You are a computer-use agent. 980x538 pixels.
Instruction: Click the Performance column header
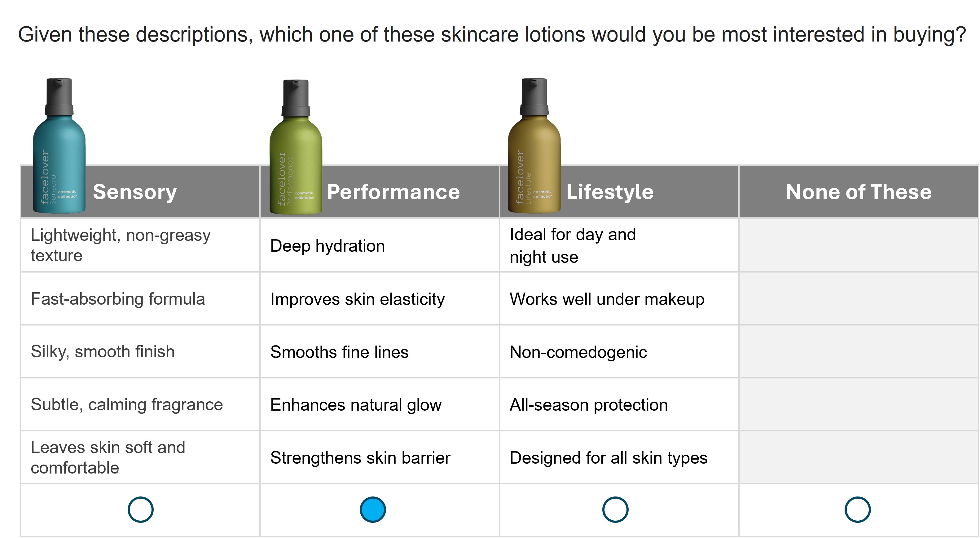pos(393,192)
